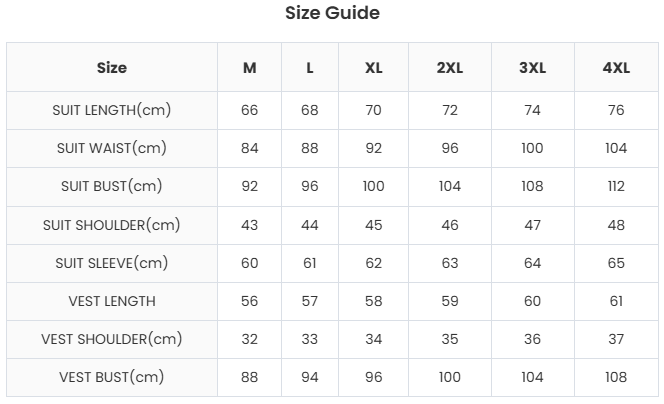
Task: Select the XL size column header
Action: tap(374, 68)
